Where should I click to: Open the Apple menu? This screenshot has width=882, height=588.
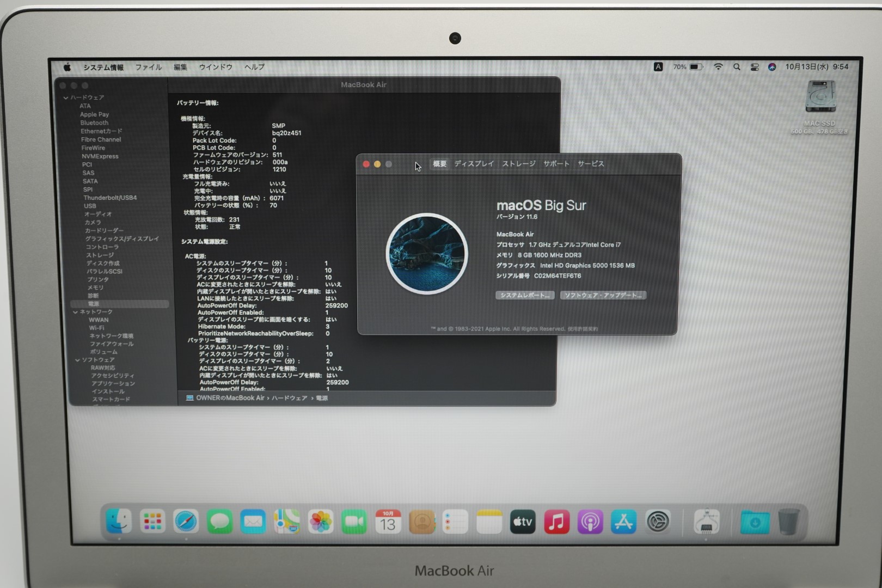67,67
